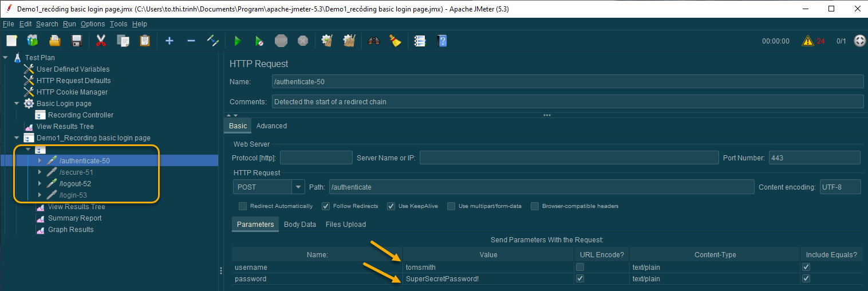Viewport: 868px width, 291px height.
Task: Open the Templates icon in toolbar
Action: coord(33,41)
